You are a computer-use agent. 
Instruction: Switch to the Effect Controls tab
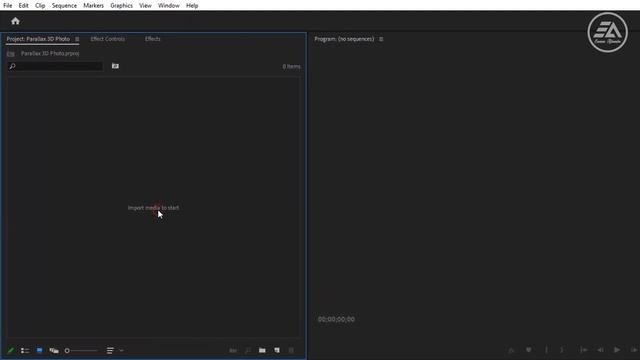tap(108, 39)
